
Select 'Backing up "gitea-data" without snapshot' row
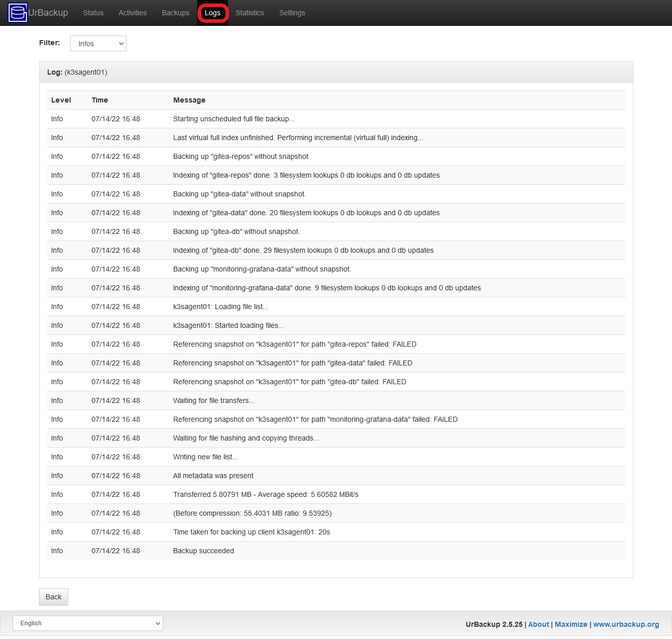coord(336,194)
